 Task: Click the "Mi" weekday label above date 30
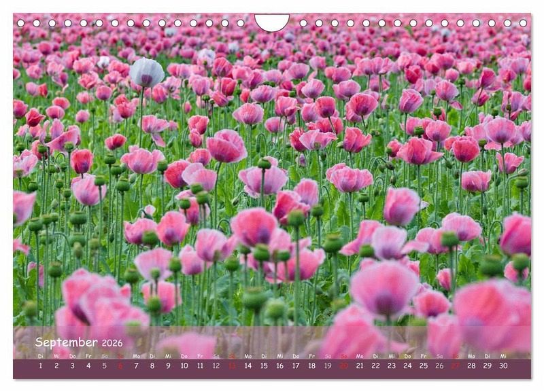503,356
